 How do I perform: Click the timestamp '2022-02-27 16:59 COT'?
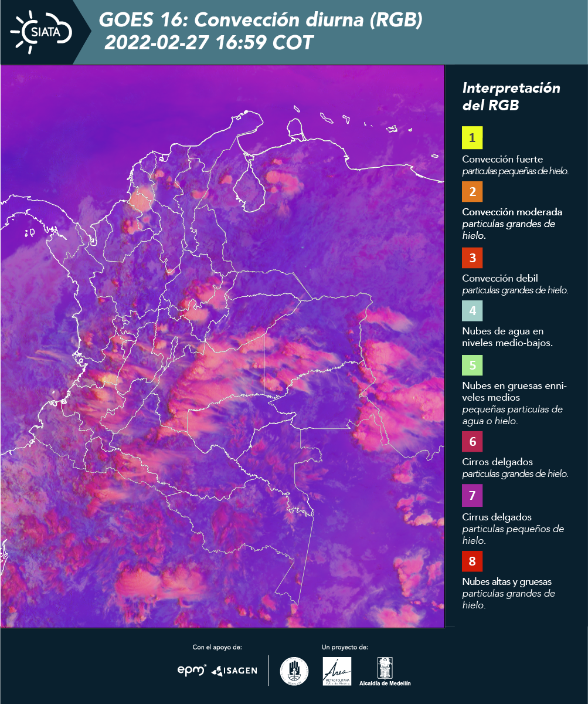[209, 43]
